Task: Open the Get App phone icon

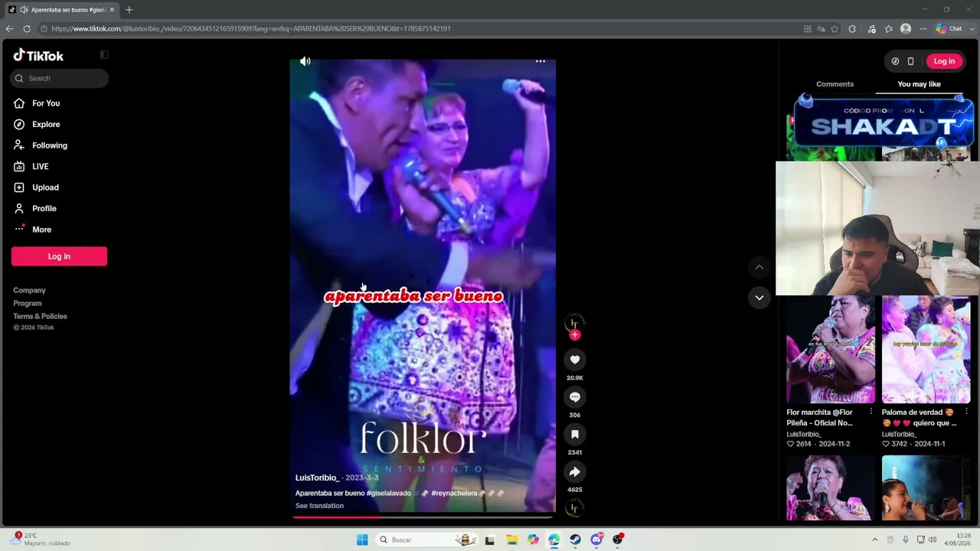Action: 910,61
